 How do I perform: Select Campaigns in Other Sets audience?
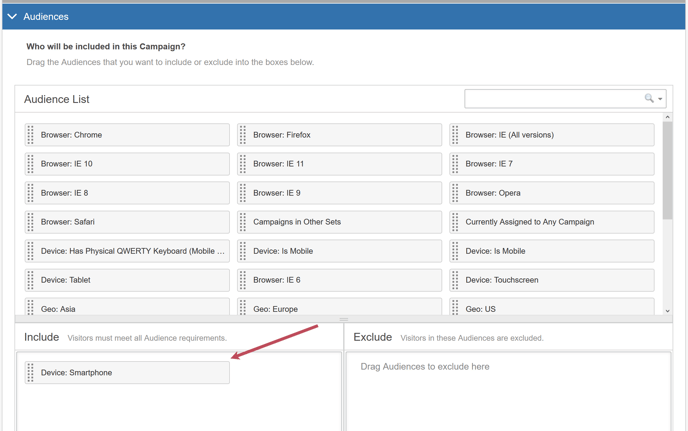(339, 222)
